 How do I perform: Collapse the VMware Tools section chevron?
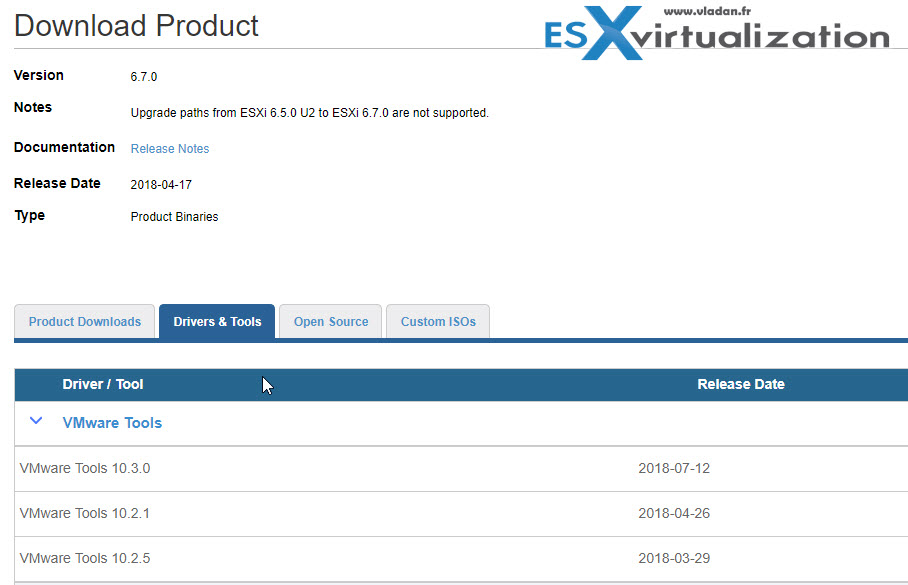click(36, 421)
